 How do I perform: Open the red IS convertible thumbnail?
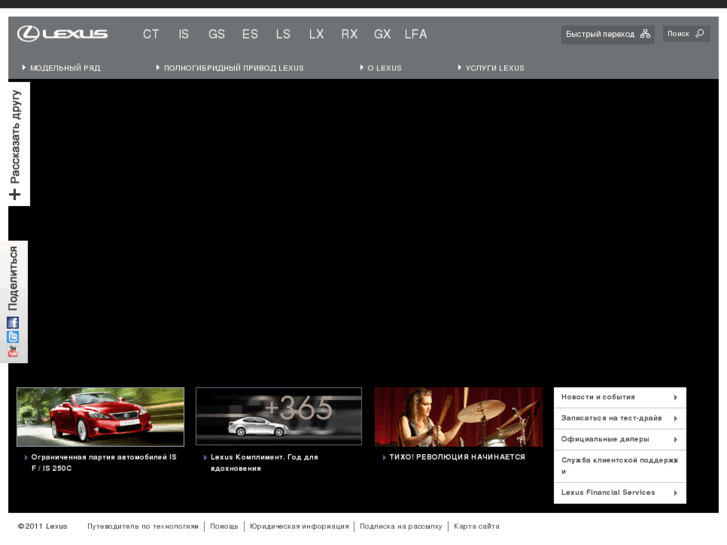(x=100, y=417)
